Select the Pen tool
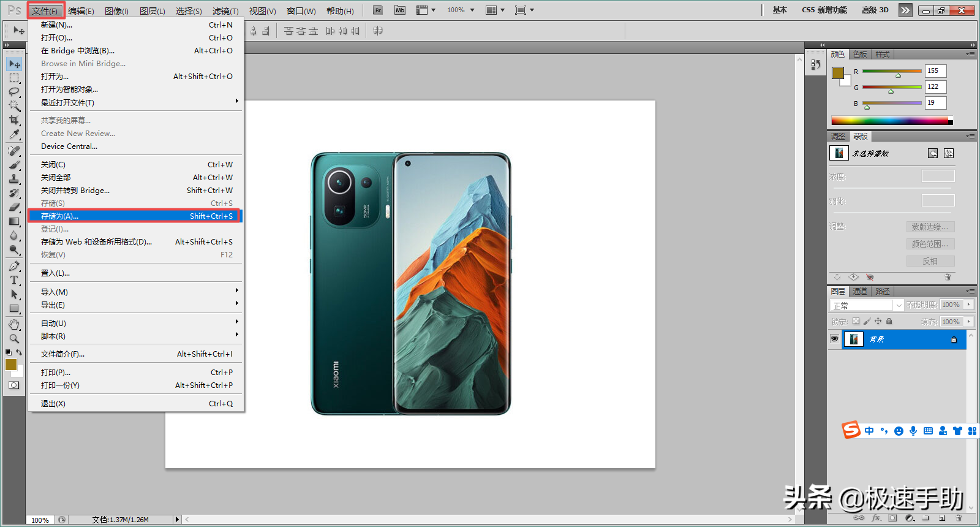The height and width of the screenshot is (527, 980). [x=14, y=266]
